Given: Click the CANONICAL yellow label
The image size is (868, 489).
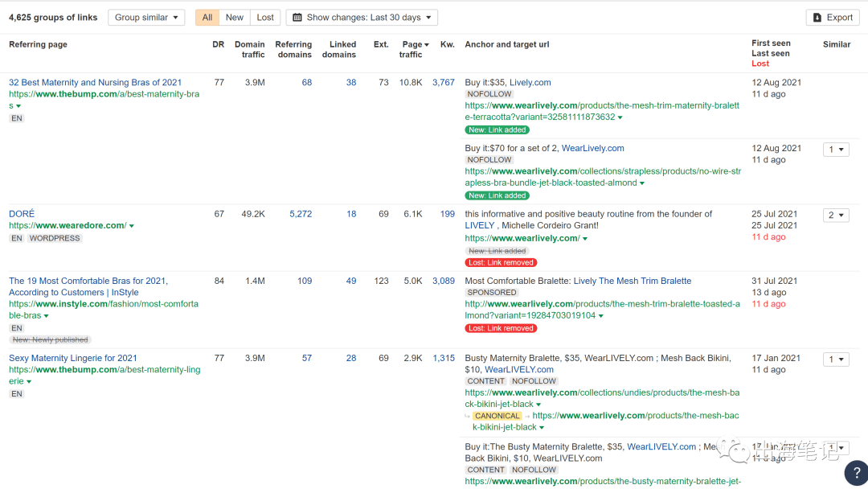Looking at the screenshot, I should 497,416.
